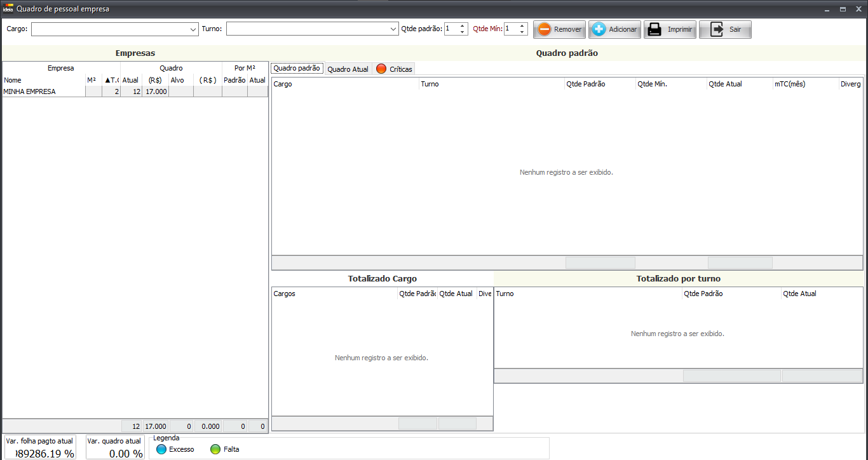Select the Quadro padrão tab
The height and width of the screenshot is (460, 868).
point(297,68)
